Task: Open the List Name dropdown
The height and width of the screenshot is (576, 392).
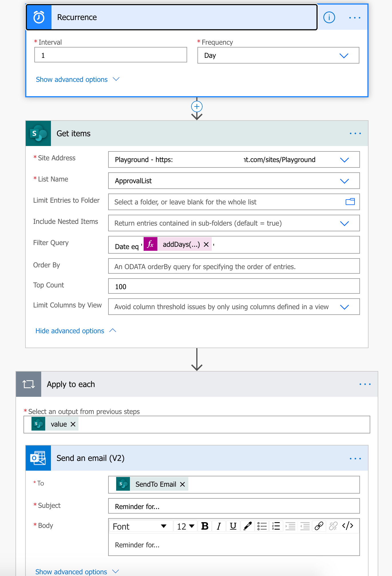Action: [344, 181]
